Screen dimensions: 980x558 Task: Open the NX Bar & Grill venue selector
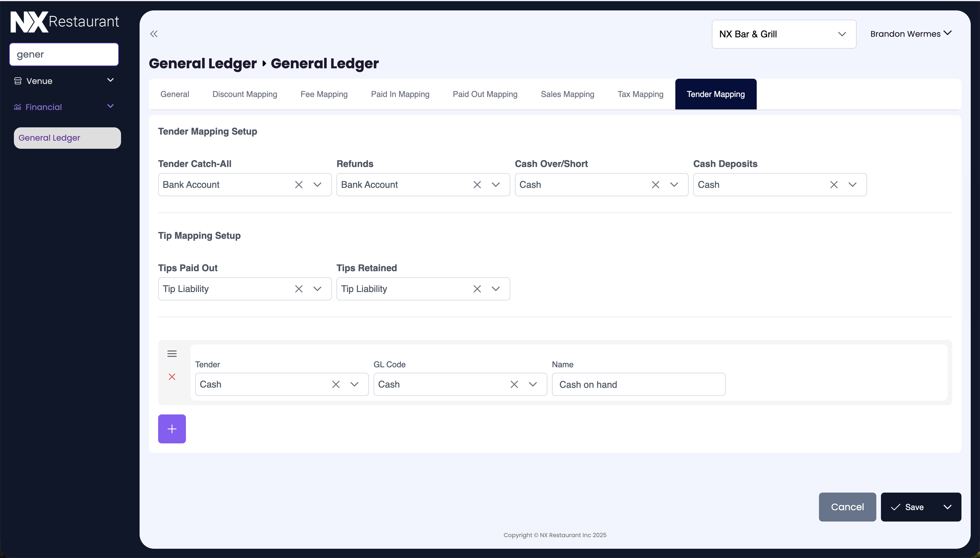pyautogui.click(x=783, y=34)
